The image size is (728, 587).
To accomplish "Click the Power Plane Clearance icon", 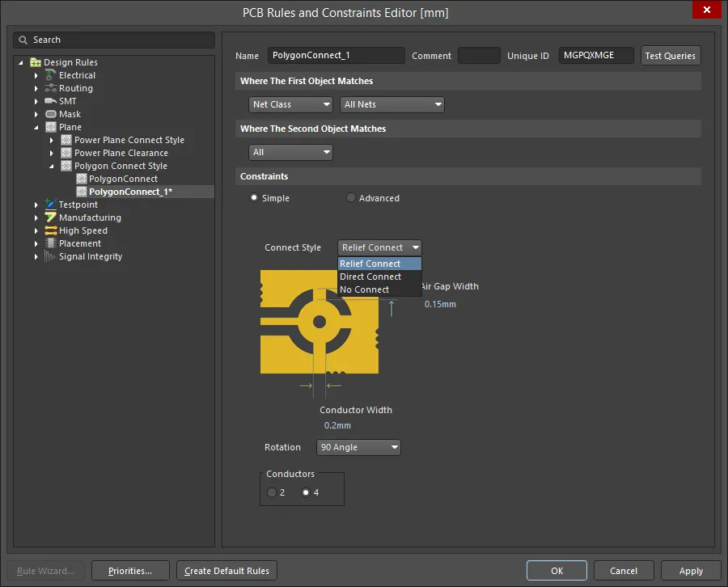I will 66,153.
